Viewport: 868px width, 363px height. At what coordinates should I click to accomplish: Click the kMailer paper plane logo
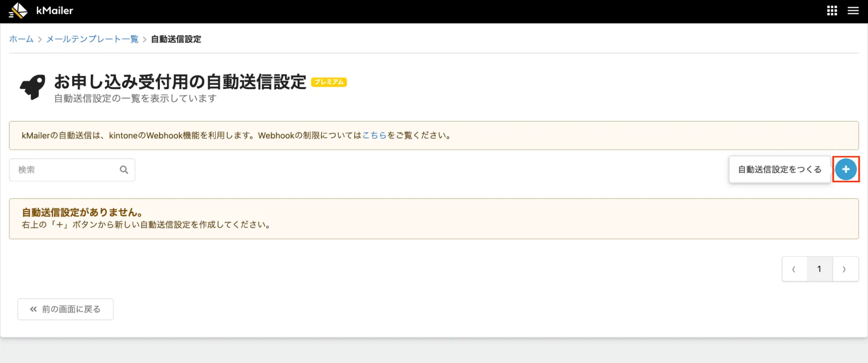point(18,10)
